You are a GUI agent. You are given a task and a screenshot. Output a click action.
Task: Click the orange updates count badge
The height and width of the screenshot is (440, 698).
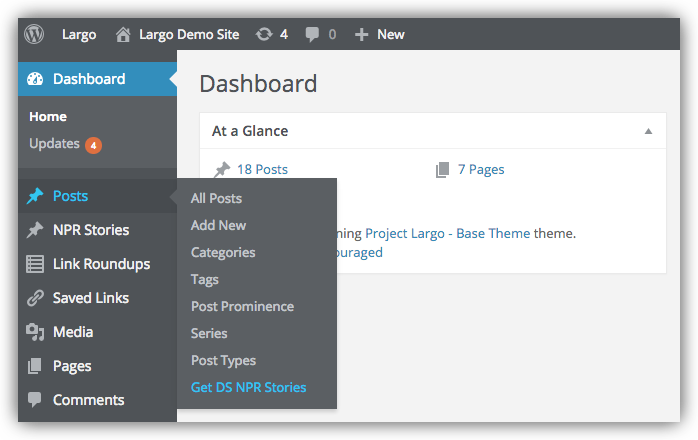(x=93, y=145)
